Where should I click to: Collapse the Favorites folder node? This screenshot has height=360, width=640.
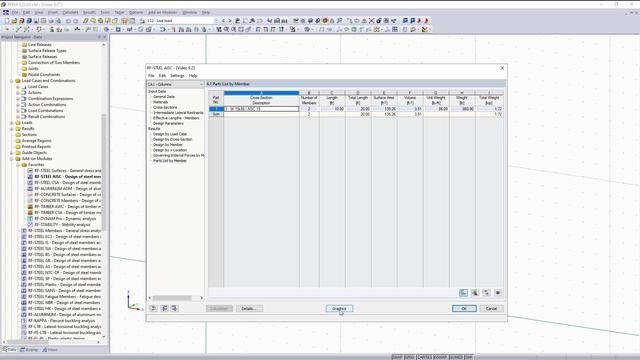coord(18,164)
